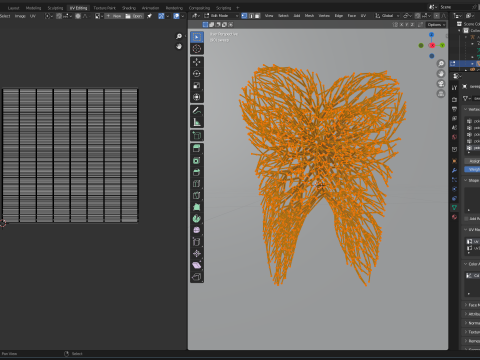Select the Spin tool

197,219
